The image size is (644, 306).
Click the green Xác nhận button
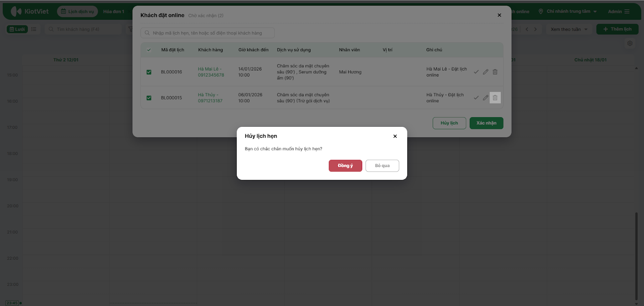(x=487, y=123)
